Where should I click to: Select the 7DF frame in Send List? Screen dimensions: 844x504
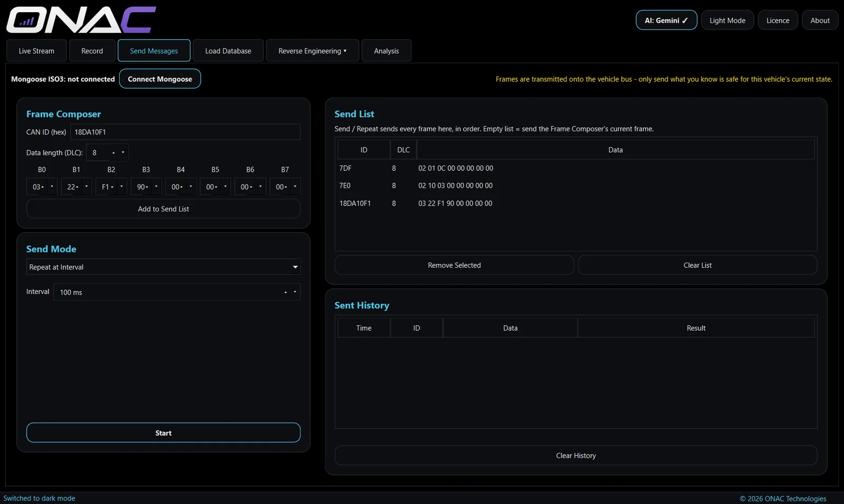[x=576, y=168]
